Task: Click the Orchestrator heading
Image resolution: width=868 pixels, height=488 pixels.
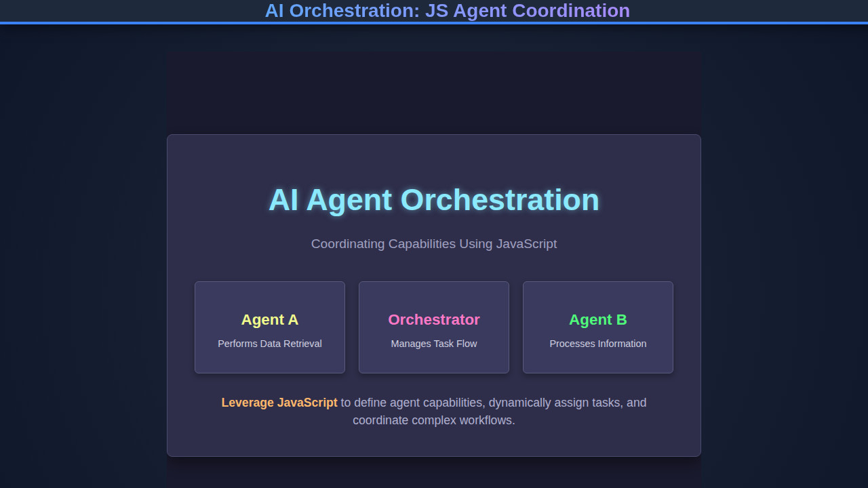Action: (x=434, y=319)
